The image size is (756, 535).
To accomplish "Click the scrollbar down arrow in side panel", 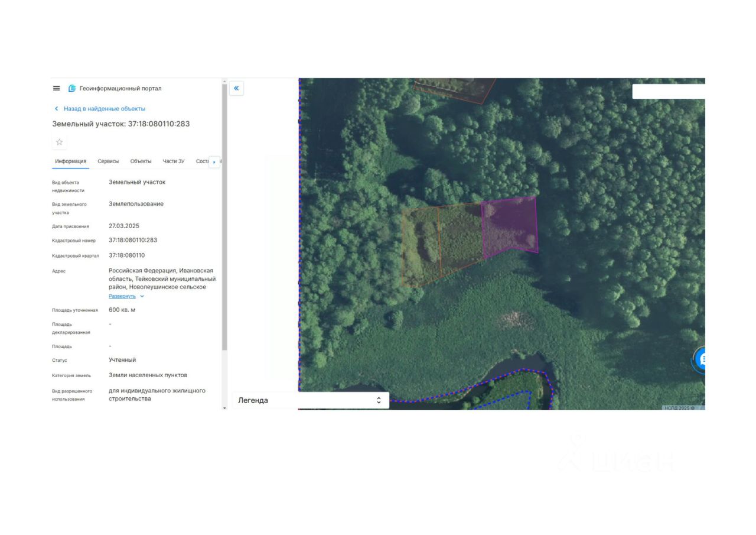I will tap(224, 408).
